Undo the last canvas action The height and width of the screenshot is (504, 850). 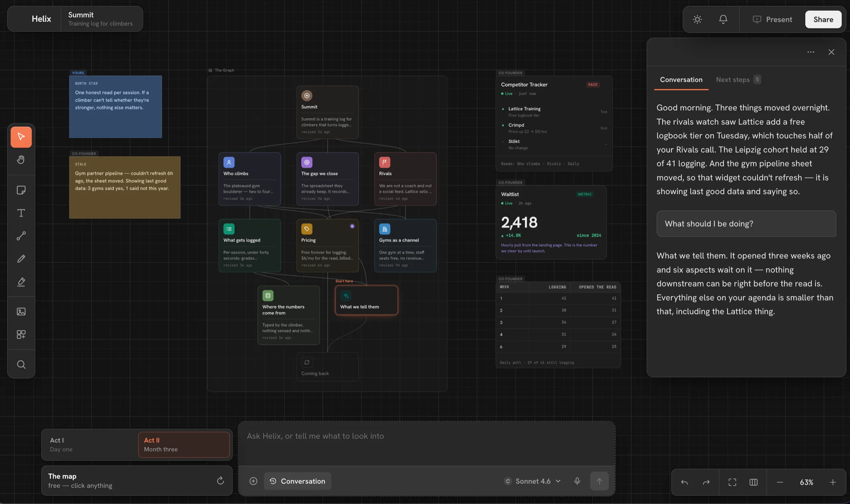click(684, 482)
